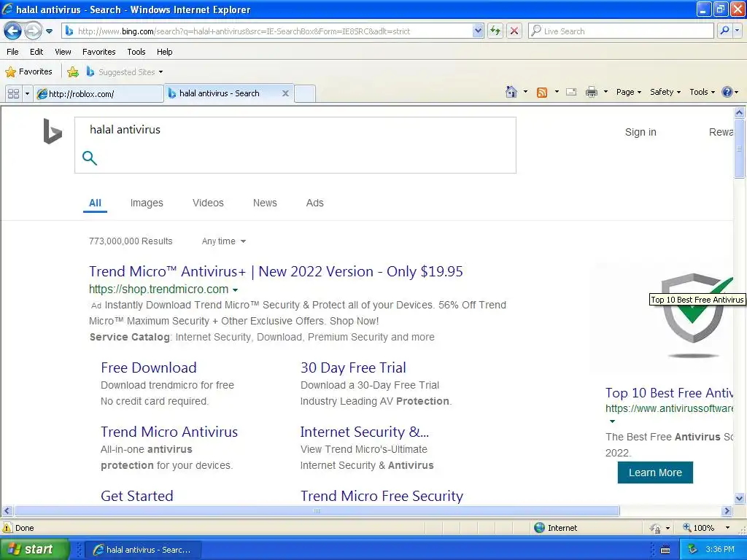Open the Favorites star button

[x=28, y=72]
